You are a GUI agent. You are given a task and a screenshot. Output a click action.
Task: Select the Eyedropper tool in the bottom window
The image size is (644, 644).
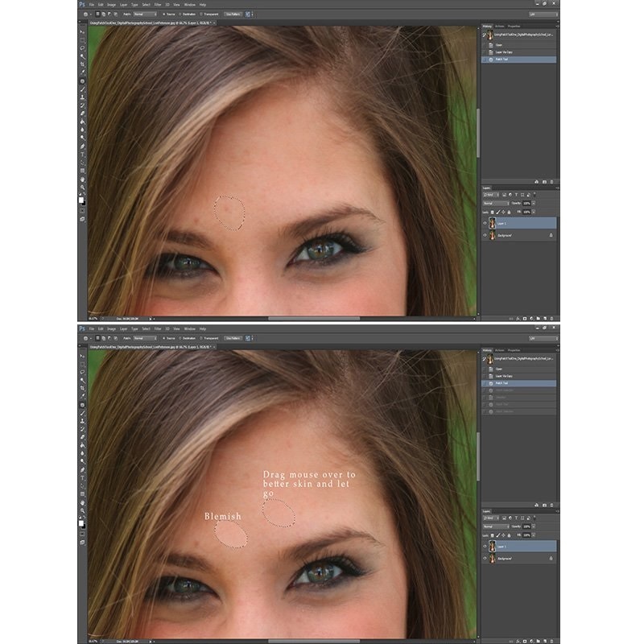pos(83,396)
